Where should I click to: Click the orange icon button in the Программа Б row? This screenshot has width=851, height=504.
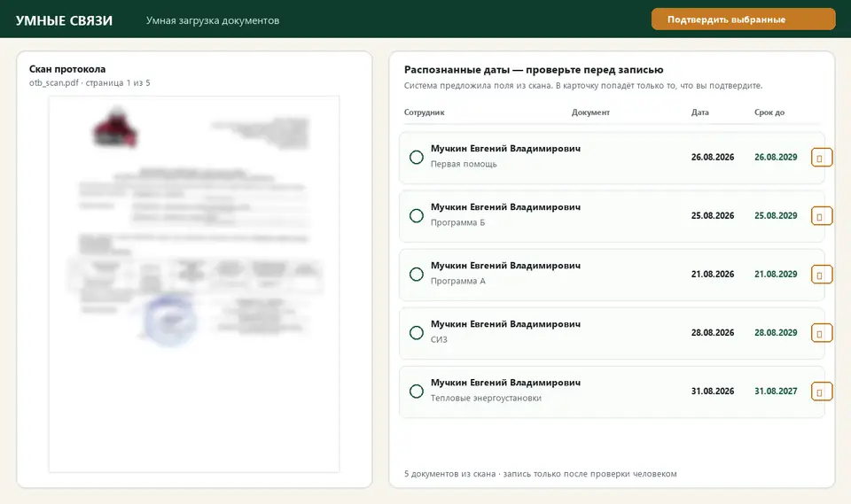(821, 216)
